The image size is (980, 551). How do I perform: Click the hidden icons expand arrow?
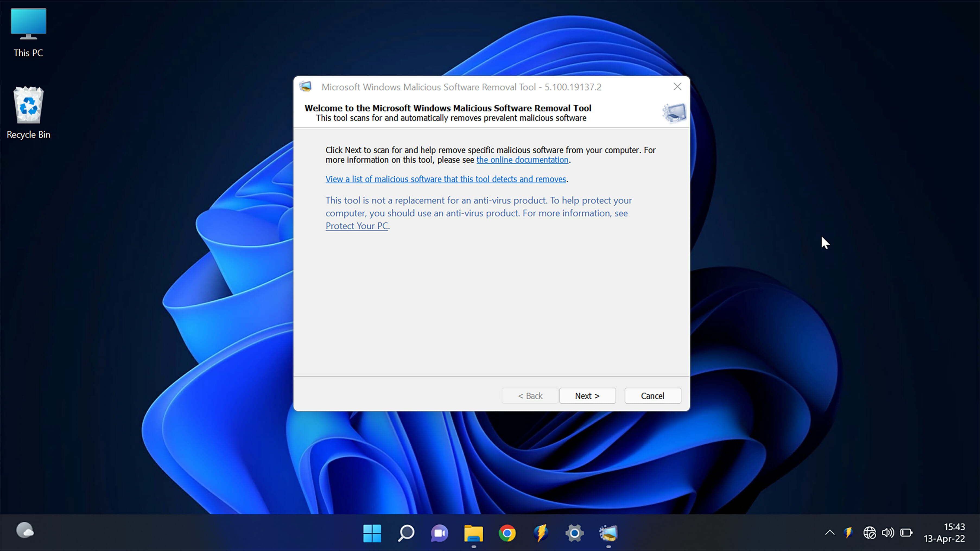point(829,532)
